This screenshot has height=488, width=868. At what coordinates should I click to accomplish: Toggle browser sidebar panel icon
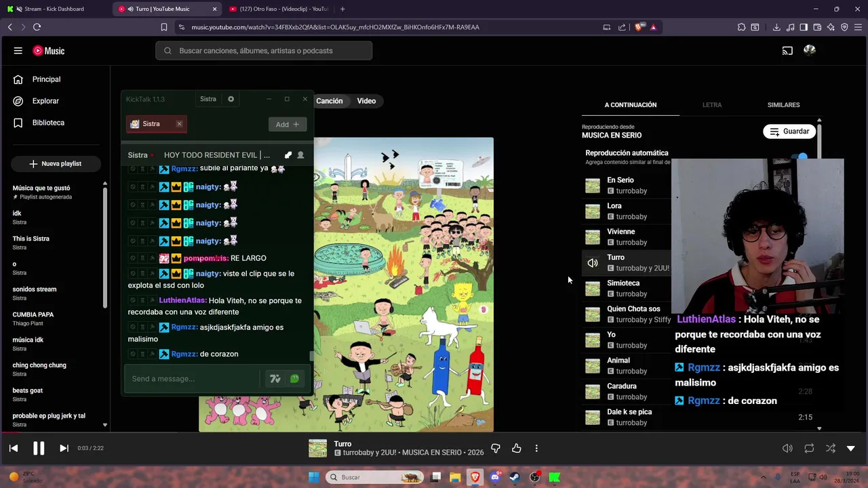[804, 27]
